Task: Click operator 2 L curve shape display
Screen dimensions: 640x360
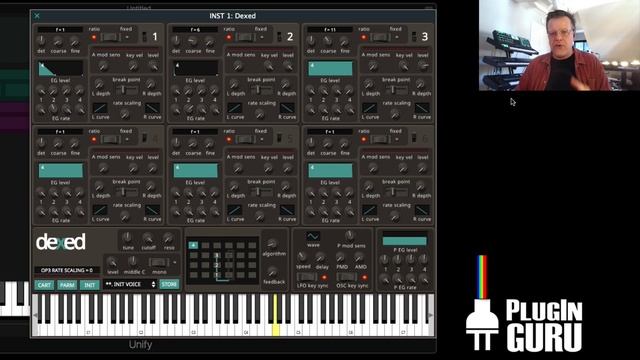Action: [234, 108]
